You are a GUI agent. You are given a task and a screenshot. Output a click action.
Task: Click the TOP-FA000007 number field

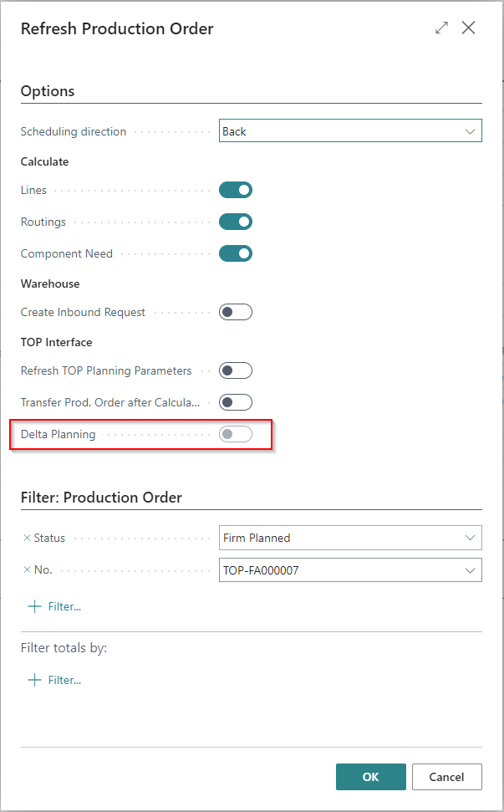coord(334,569)
